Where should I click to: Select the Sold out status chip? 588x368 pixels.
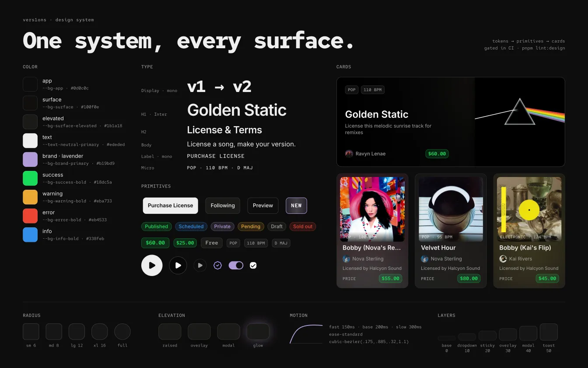pyautogui.click(x=303, y=226)
